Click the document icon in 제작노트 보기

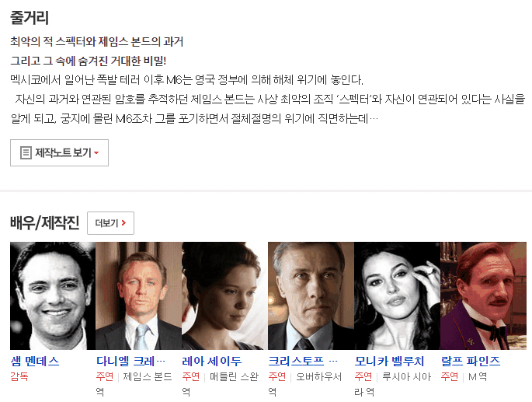point(26,152)
